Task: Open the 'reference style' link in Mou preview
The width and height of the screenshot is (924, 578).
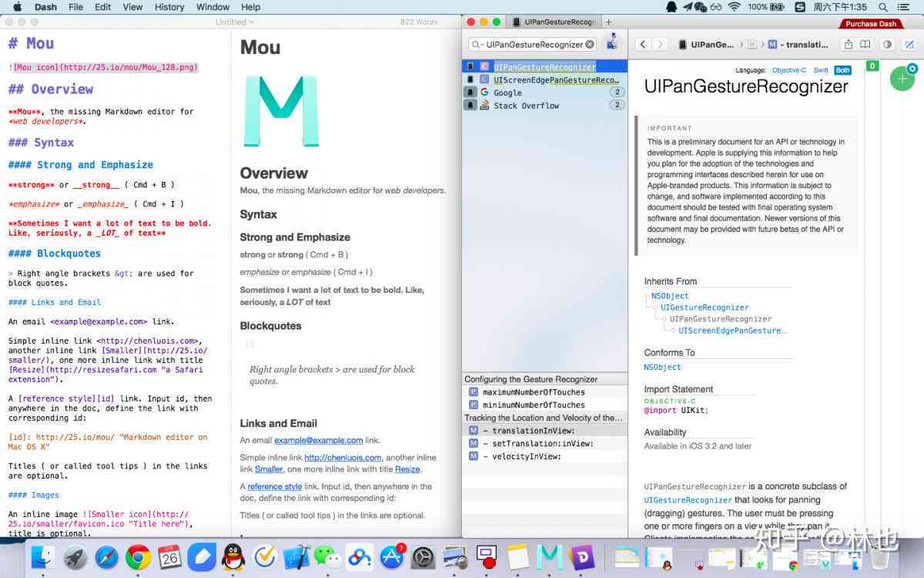Action: pyautogui.click(x=275, y=487)
